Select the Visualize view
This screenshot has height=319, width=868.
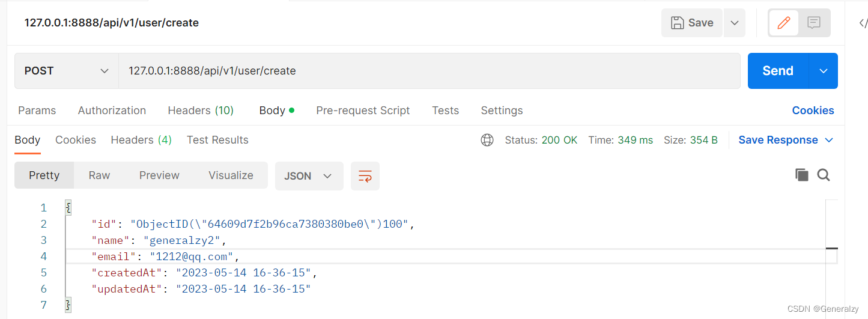click(231, 175)
